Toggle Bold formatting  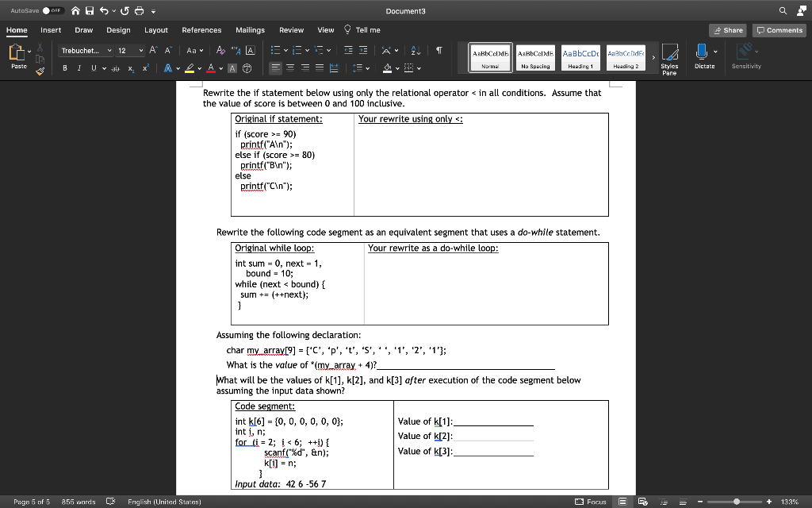[x=64, y=68]
